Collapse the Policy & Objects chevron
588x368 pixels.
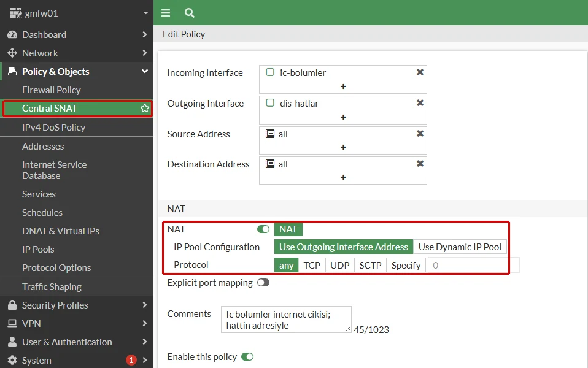(x=145, y=71)
